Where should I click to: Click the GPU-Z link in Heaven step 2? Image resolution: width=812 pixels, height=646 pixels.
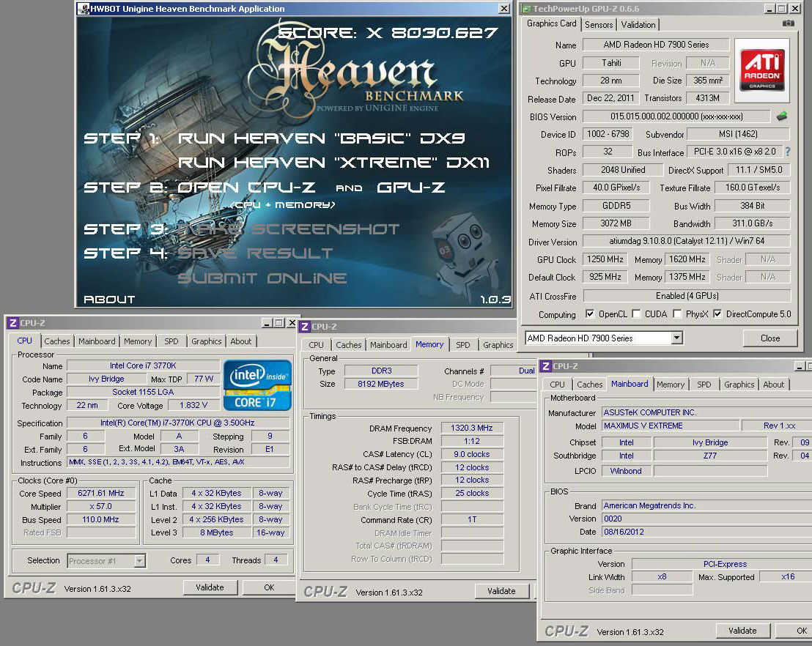[410, 188]
